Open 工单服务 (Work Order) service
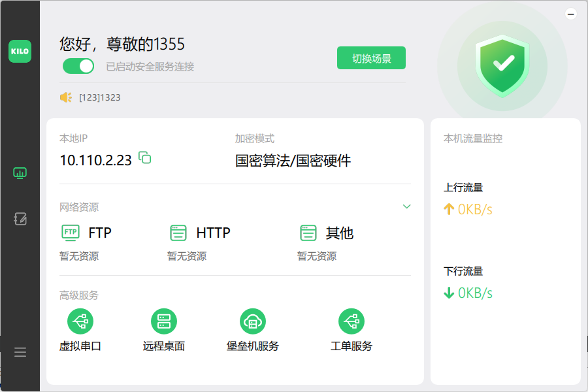The height and width of the screenshot is (392, 588). (x=351, y=321)
